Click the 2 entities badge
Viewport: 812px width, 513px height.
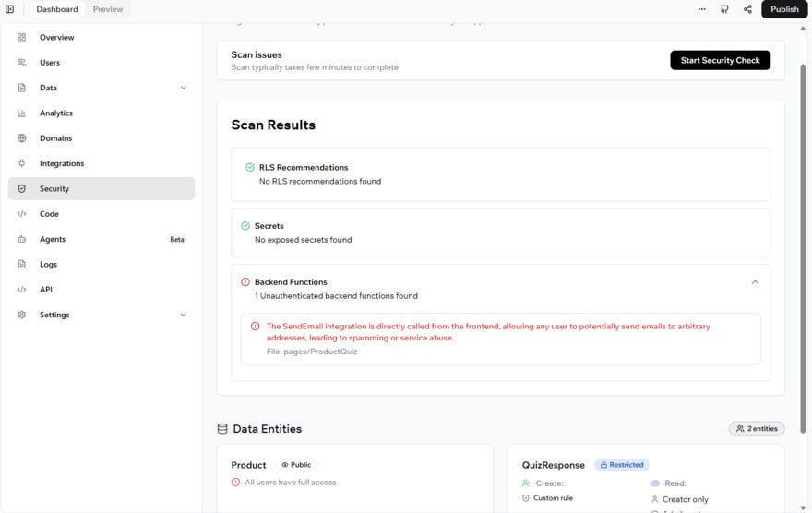pos(757,428)
